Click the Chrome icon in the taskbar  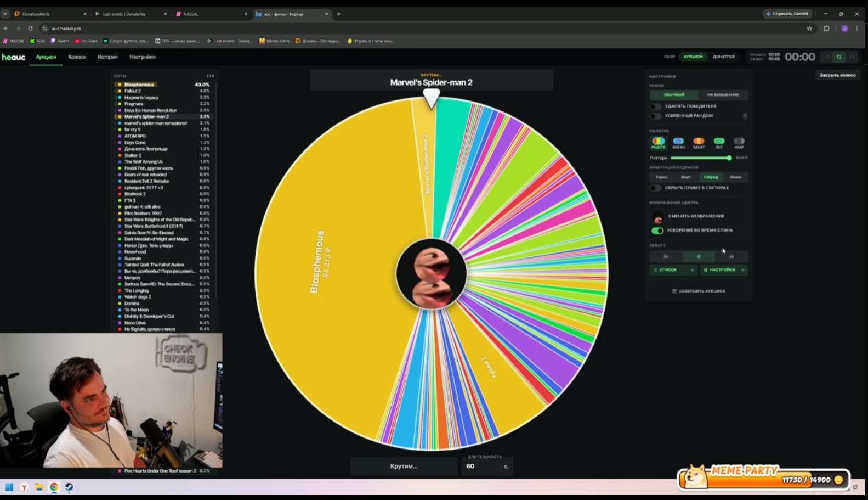click(x=54, y=487)
